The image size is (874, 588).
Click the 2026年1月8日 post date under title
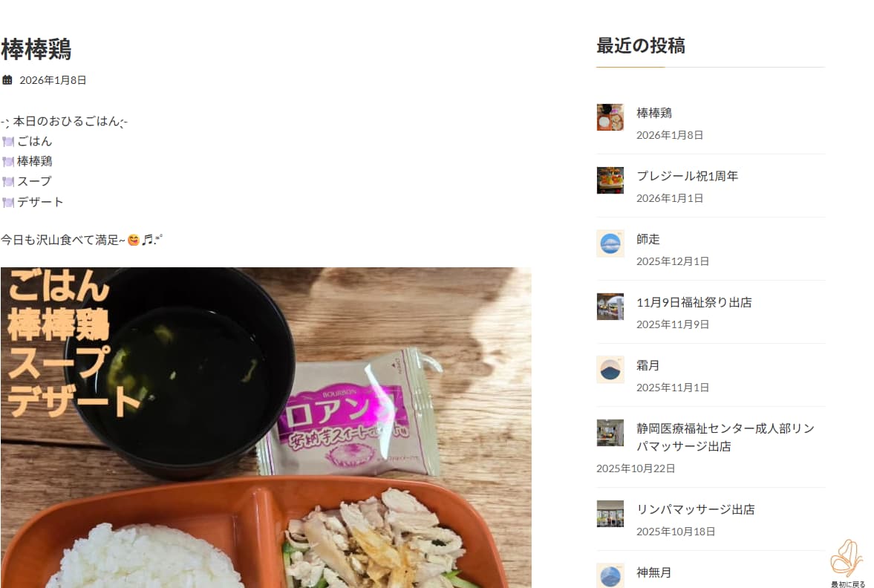click(x=53, y=80)
